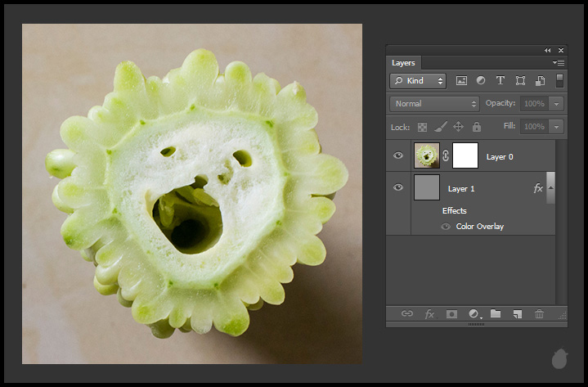Select Layer 0 white mask thumbnail
This screenshot has height=387, width=588.
pos(465,155)
